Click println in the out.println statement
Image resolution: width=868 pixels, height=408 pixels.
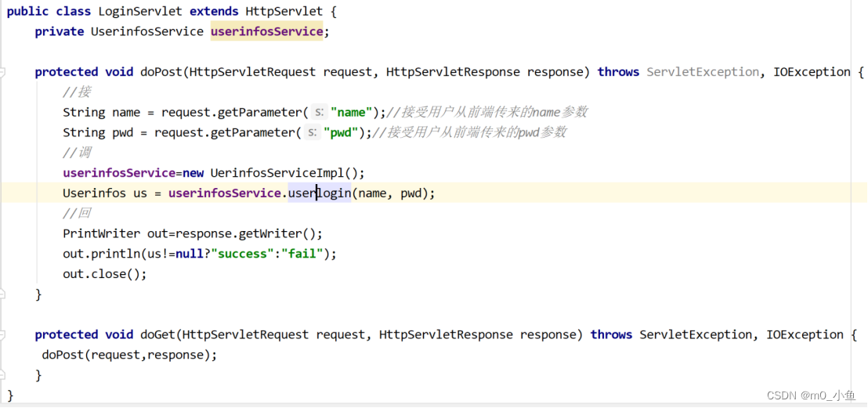click(x=115, y=254)
